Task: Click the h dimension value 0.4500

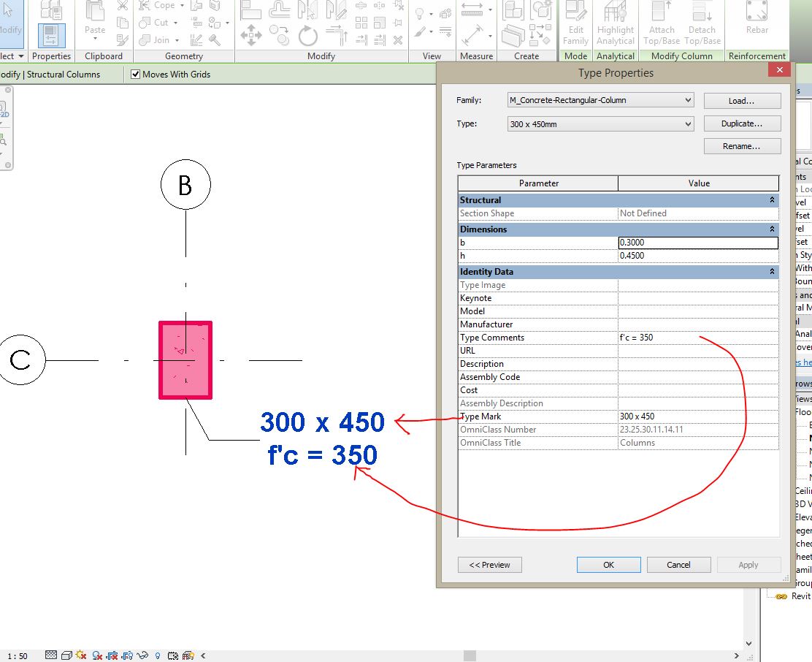Action: tap(698, 256)
